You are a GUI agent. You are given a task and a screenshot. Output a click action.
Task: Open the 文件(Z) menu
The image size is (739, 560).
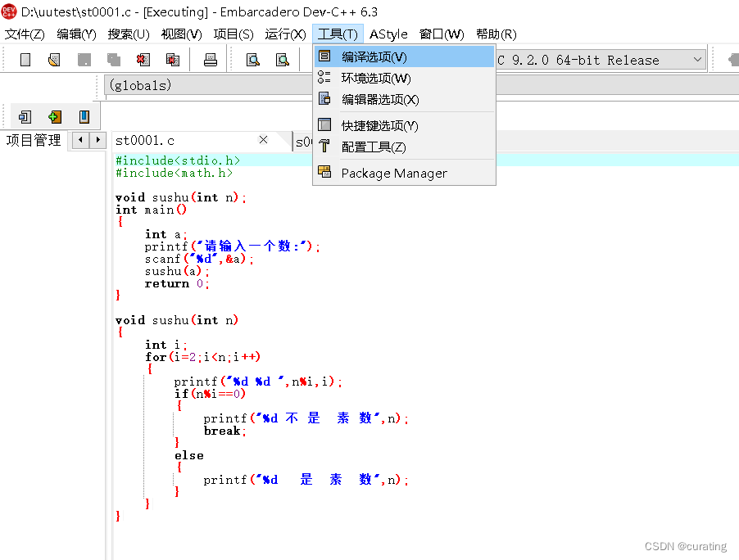pos(25,34)
